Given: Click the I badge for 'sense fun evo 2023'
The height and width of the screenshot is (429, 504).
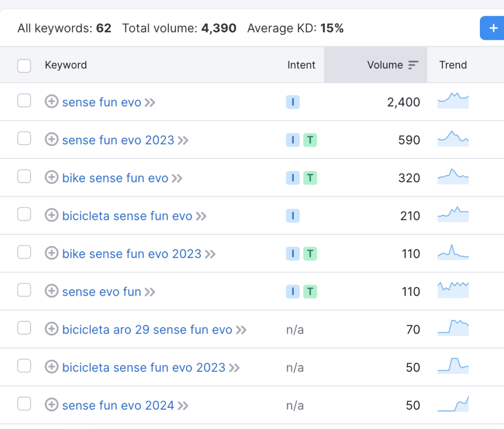Looking at the screenshot, I should pos(293,140).
